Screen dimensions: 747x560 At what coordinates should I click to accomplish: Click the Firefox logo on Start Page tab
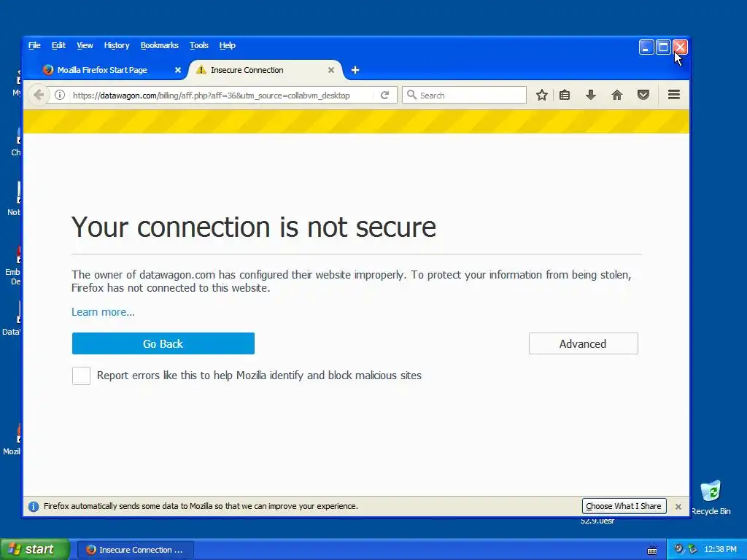[x=47, y=70]
